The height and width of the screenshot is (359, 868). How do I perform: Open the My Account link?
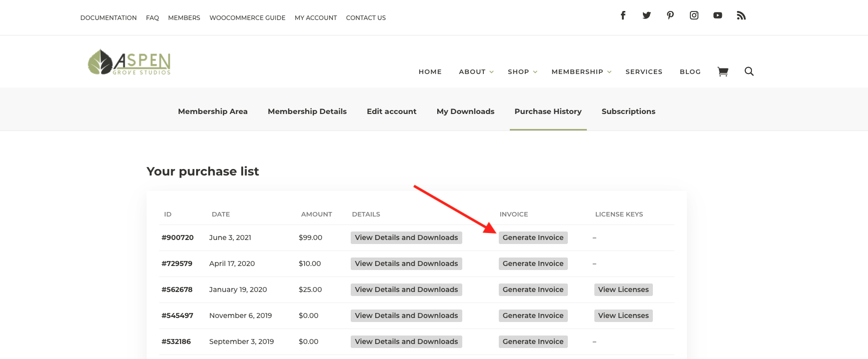(x=316, y=18)
